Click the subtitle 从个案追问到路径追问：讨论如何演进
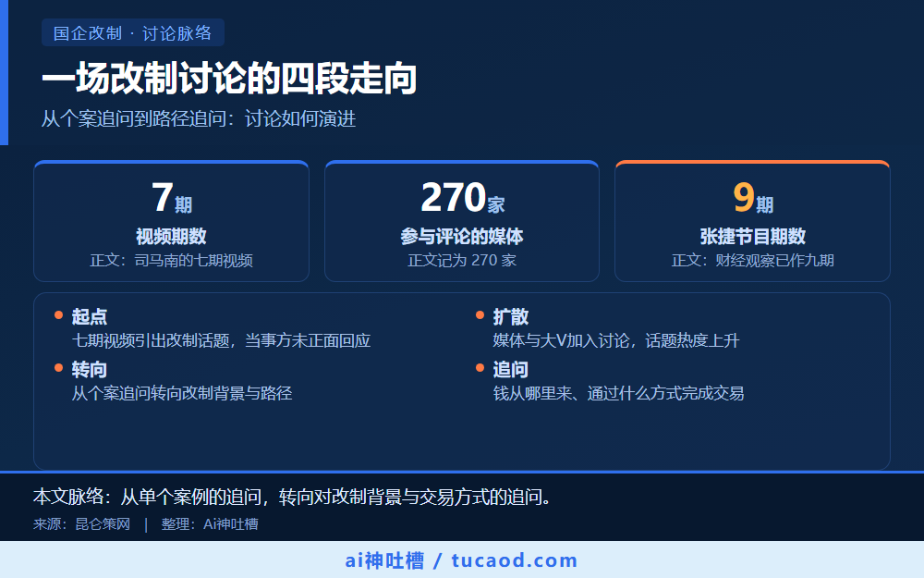The image size is (924, 578). click(x=199, y=118)
